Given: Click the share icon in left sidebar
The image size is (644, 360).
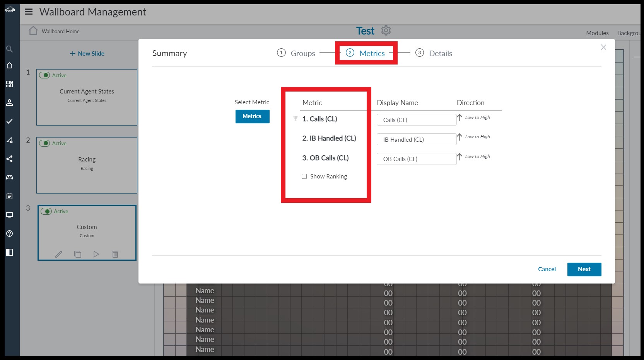Looking at the screenshot, I should 10,159.
